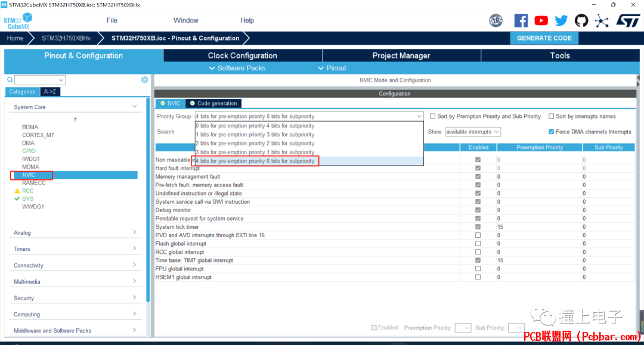
Task: Open ST Facebook page icon
Action: pos(521,20)
